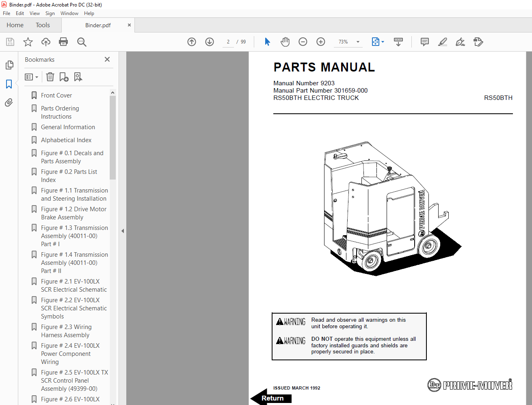Viewport: 532px width, 405px height.
Task: Open Figure # 2.5 SCR Control Panel Assembly
Action: [x=74, y=381]
